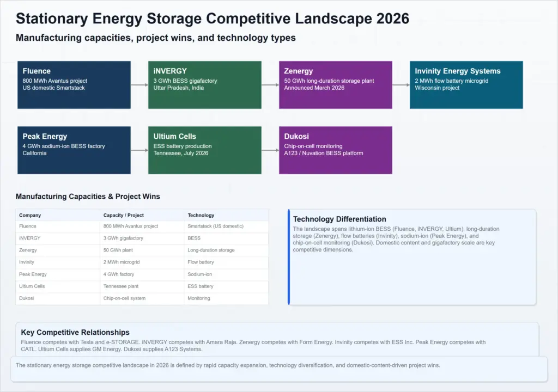Click table cell 'Sodium-ion'

pos(226,274)
